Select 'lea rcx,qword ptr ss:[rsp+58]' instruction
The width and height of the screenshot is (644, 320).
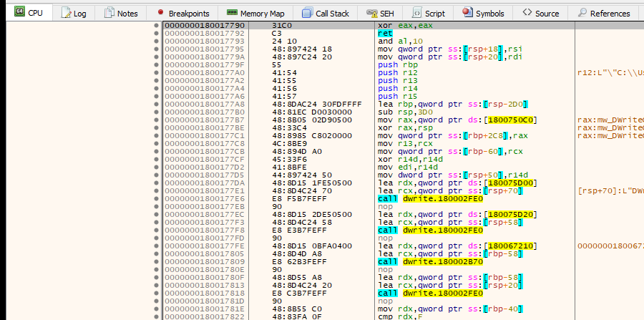(x=450, y=223)
